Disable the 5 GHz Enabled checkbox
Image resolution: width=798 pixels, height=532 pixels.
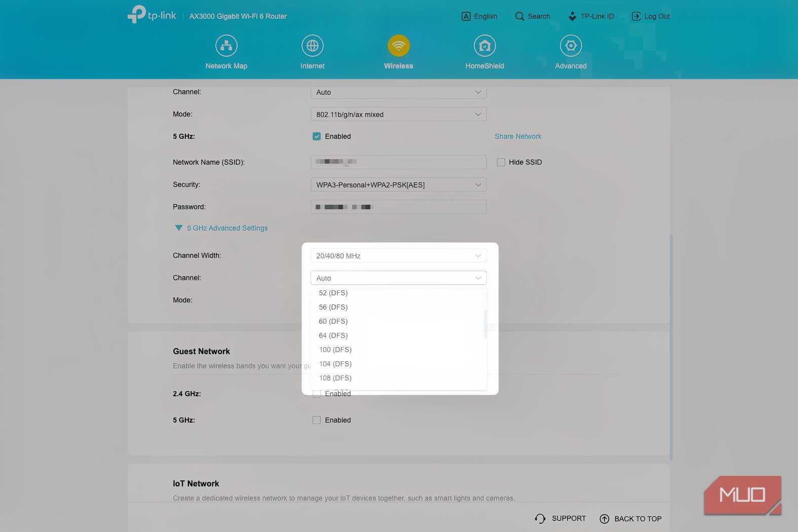click(x=317, y=136)
